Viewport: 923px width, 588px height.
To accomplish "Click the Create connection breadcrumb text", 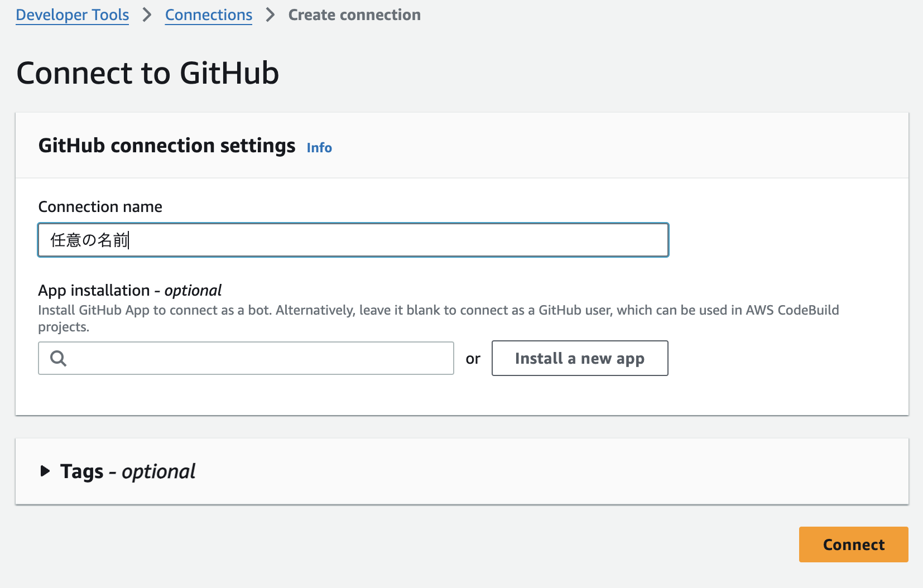I will (354, 15).
